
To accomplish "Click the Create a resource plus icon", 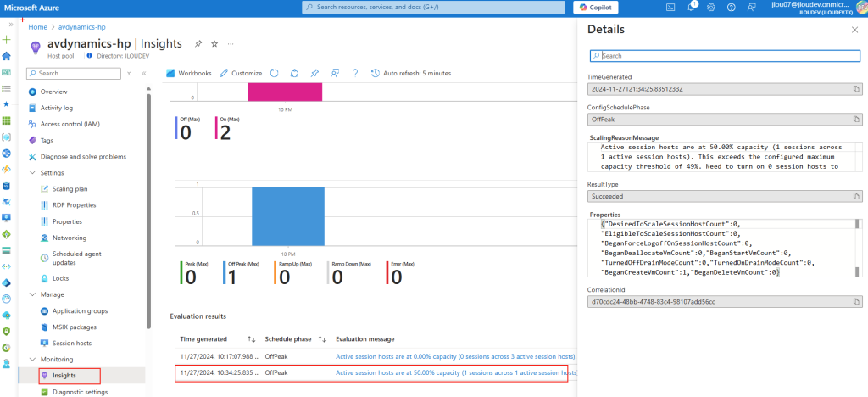I will pos(7,40).
